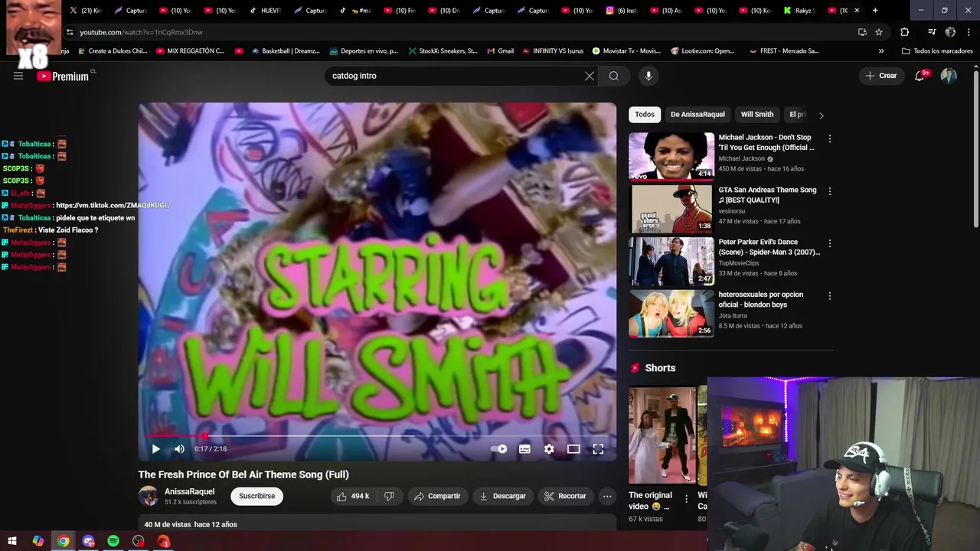Screen dimensions: 980x551
Task: Enter fullscreen video mode
Action: [598, 449]
